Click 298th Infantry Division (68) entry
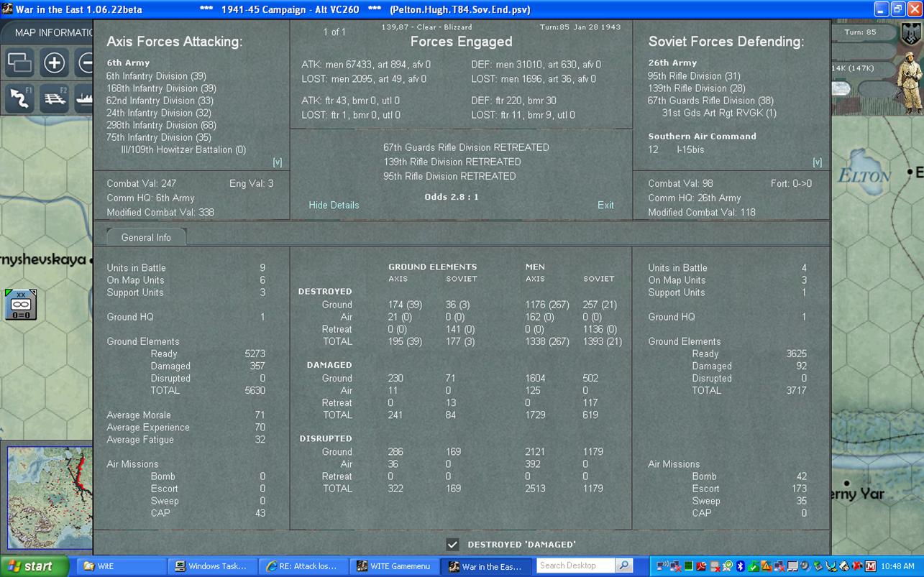The width and height of the screenshot is (924, 577). click(x=161, y=125)
